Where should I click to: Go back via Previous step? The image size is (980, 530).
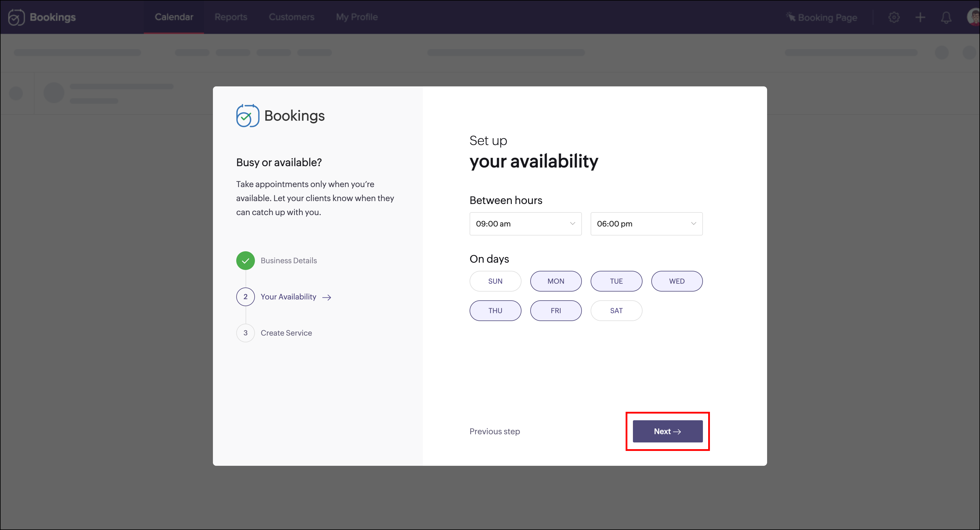tap(495, 431)
